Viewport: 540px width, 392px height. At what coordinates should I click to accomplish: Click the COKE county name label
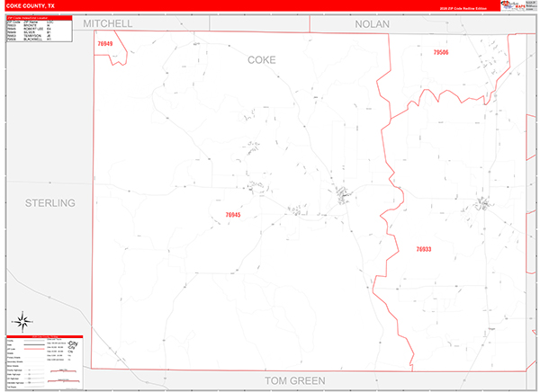[262, 60]
